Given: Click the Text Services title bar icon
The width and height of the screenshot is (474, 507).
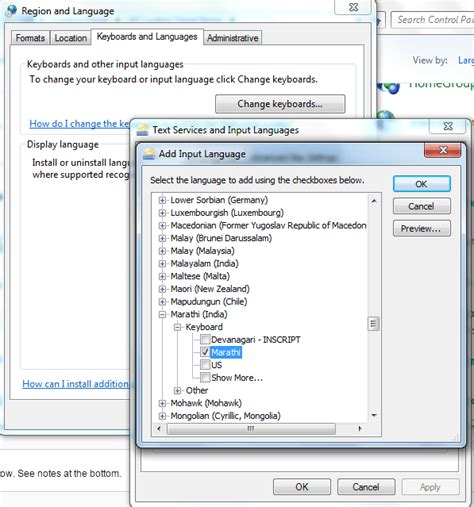Looking at the screenshot, I should 143,130.
